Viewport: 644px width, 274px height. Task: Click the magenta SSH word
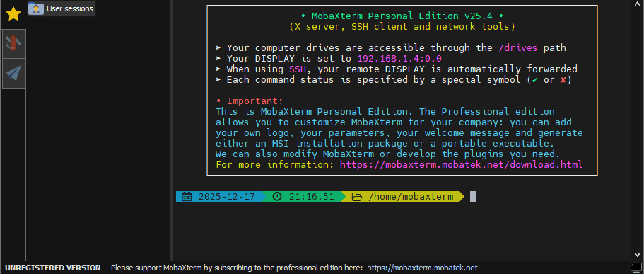[298, 69]
